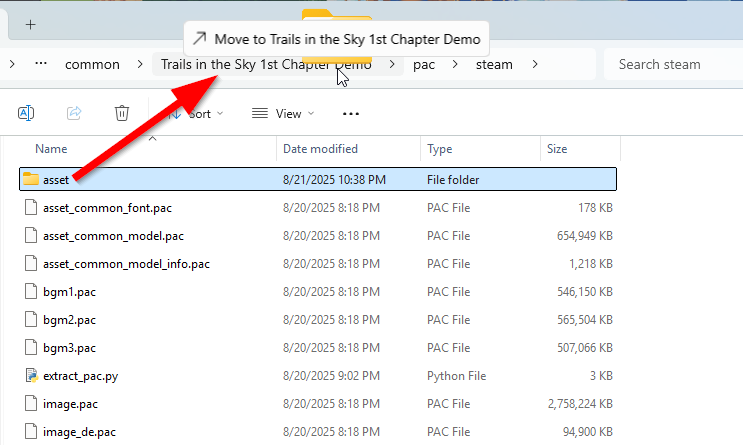Select the bgm2.pac file name
The image size is (743, 445).
click(70, 320)
